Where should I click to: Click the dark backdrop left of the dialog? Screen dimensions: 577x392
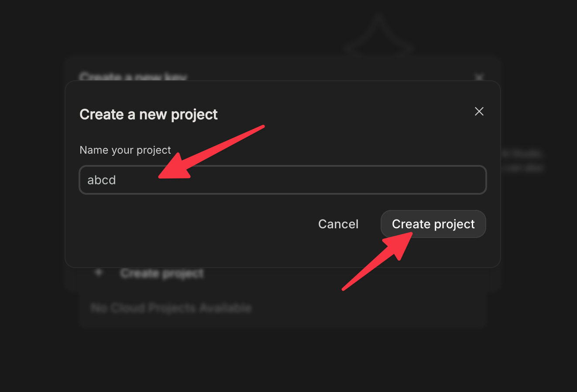(x=31, y=196)
